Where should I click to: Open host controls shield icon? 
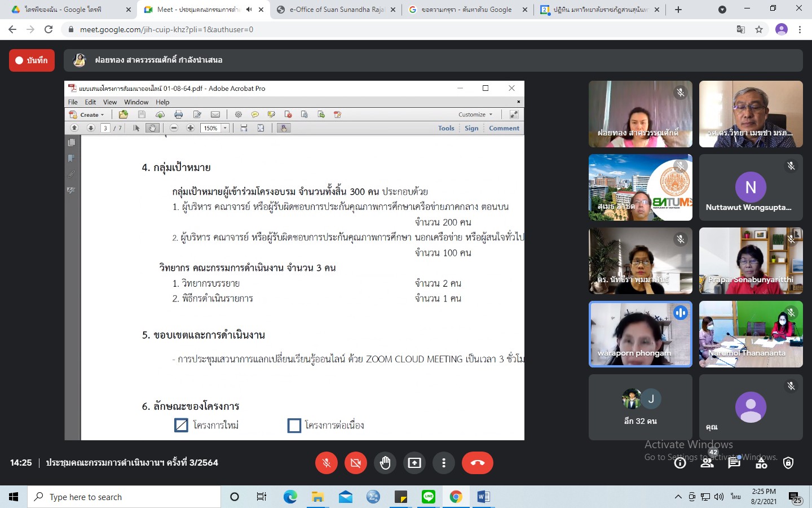click(x=788, y=463)
